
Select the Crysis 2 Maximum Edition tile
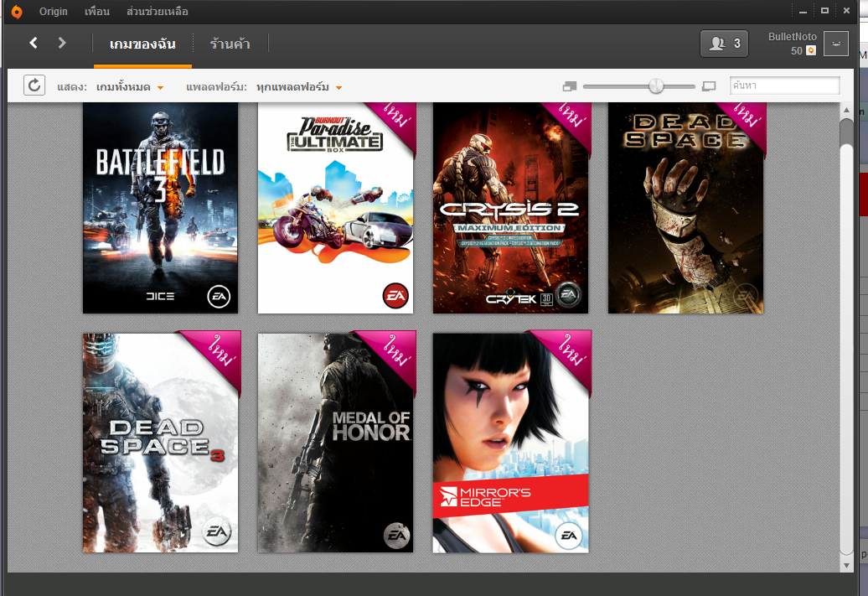[510, 208]
